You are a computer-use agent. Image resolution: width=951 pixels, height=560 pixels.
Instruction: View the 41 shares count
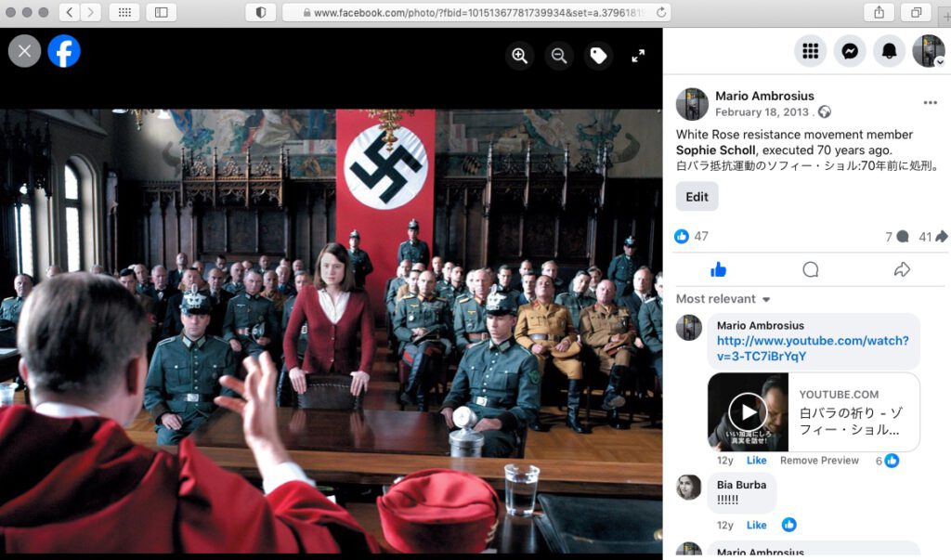pyautogui.click(x=932, y=237)
